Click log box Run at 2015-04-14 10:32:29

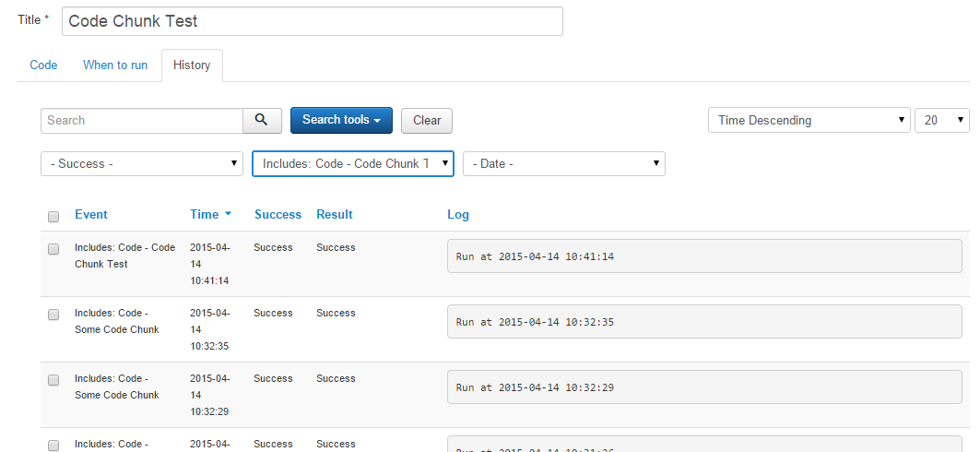point(704,387)
